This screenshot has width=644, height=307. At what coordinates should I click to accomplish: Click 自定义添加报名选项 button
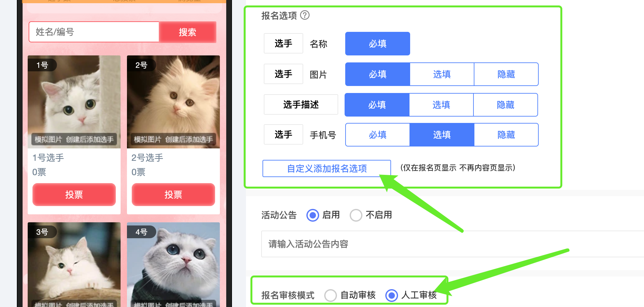point(327,168)
